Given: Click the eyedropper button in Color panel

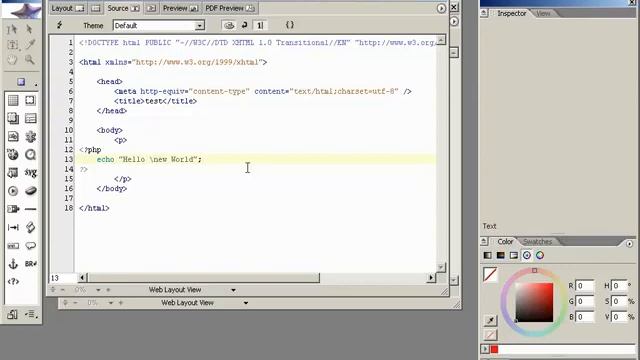Looking at the screenshot, I should 490,320.
